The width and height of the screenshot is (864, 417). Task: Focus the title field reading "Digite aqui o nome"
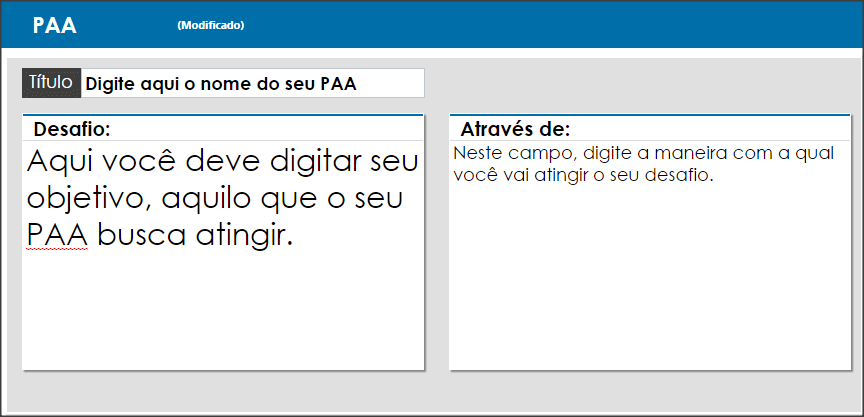pos(253,83)
